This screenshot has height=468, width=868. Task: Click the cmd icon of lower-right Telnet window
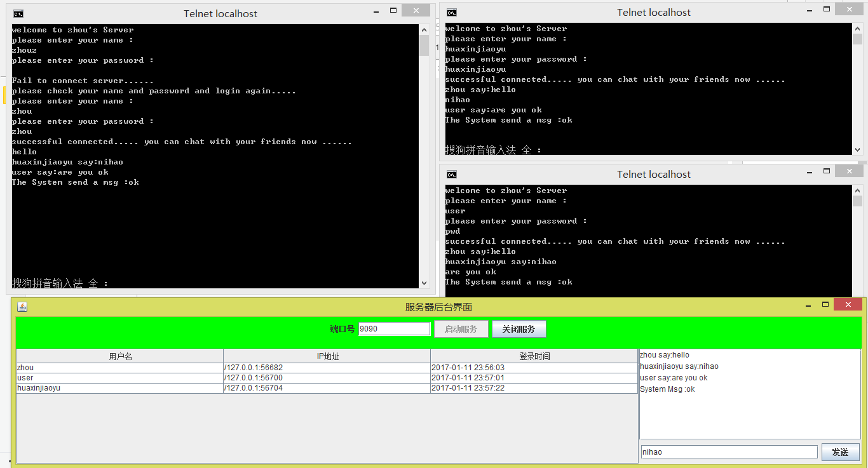(452, 174)
